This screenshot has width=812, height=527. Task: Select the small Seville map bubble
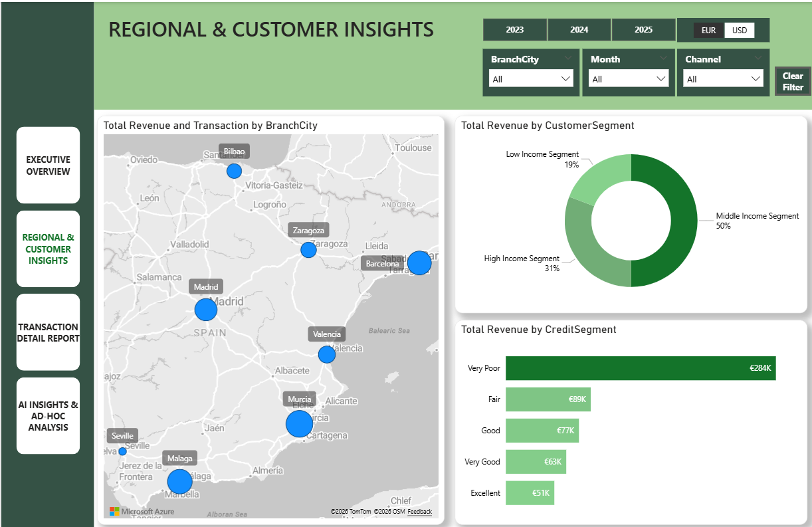[122, 451]
